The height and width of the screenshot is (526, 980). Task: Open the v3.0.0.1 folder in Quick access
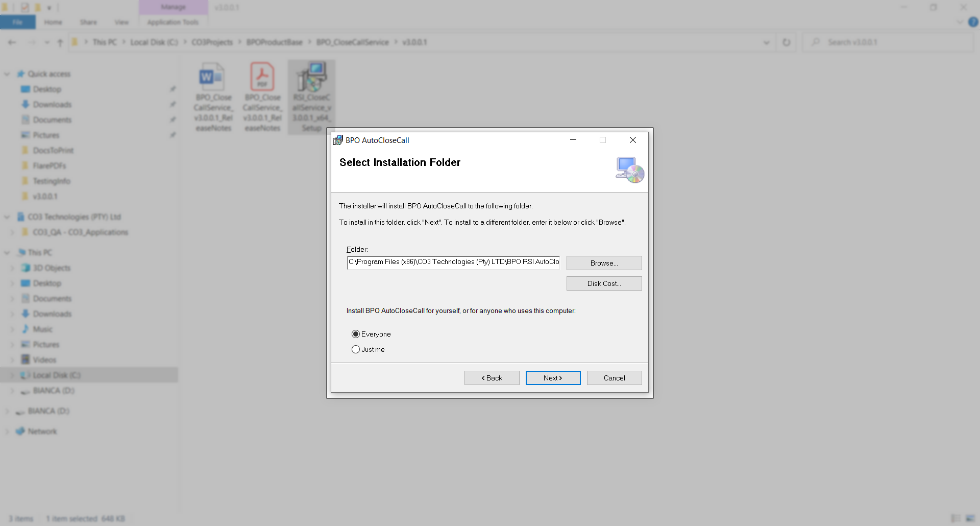(x=45, y=197)
